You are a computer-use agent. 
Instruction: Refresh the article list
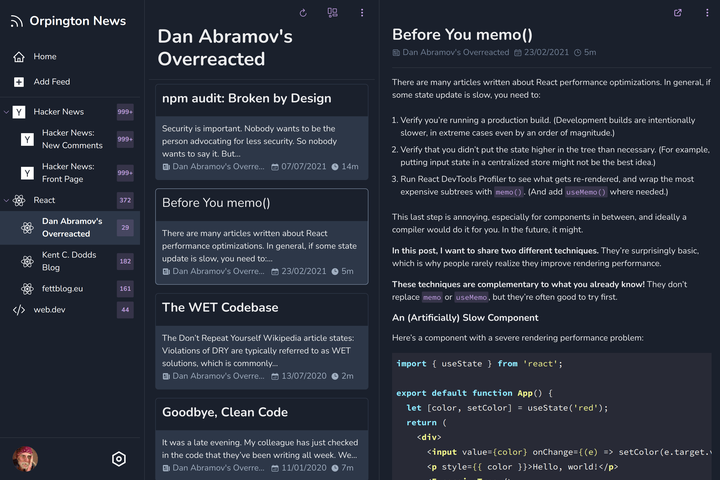point(303,13)
